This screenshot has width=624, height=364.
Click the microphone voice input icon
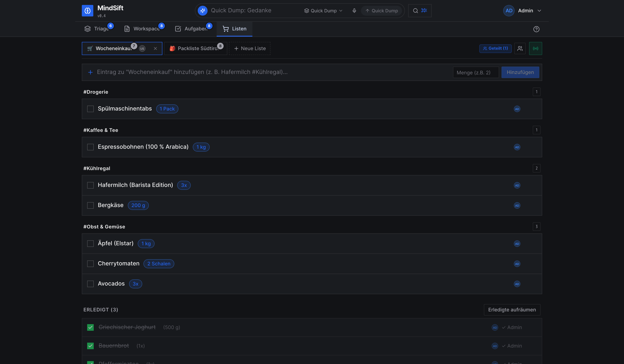pos(354,11)
